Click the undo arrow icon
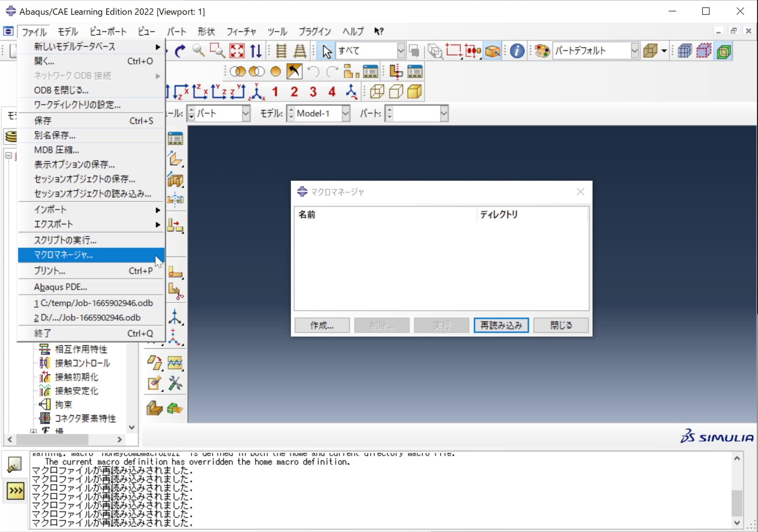The width and height of the screenshot is (758, 532). (314, 71)
